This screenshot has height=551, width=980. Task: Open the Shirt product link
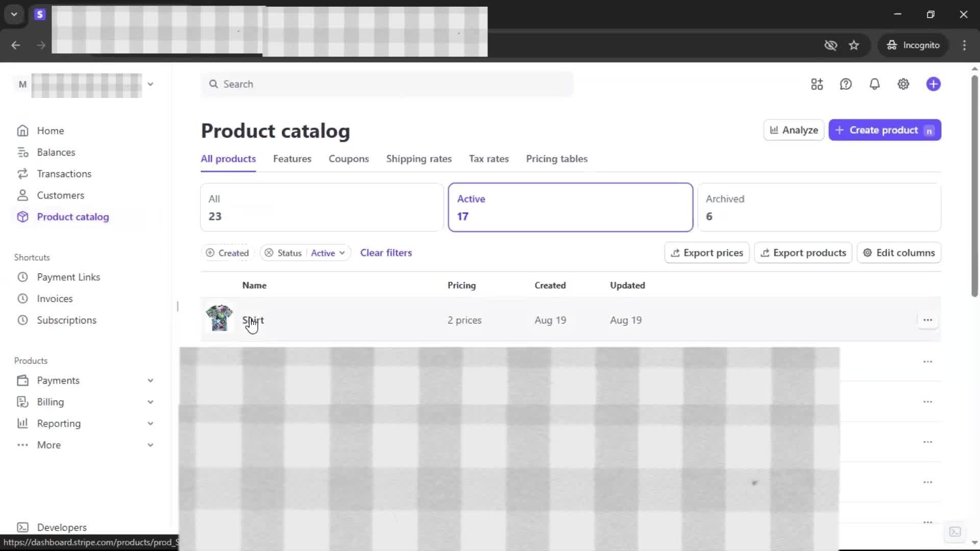click(x=253, y=320)
